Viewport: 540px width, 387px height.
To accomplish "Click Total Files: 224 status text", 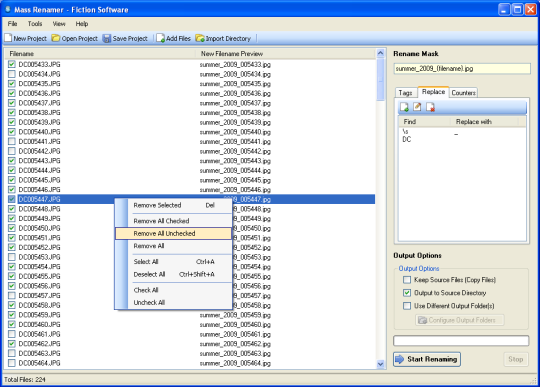I will pyautogui.click(x=25, y=379).
